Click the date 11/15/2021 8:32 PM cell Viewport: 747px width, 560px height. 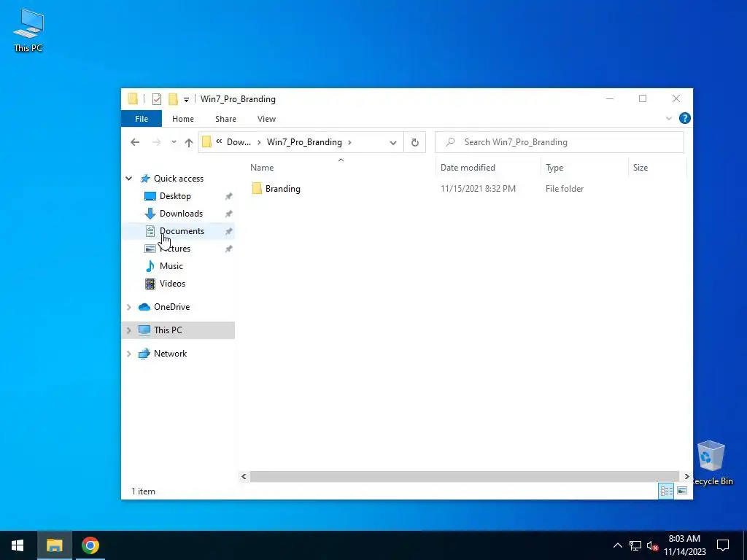pyautogui.click(x=478, y=189)
